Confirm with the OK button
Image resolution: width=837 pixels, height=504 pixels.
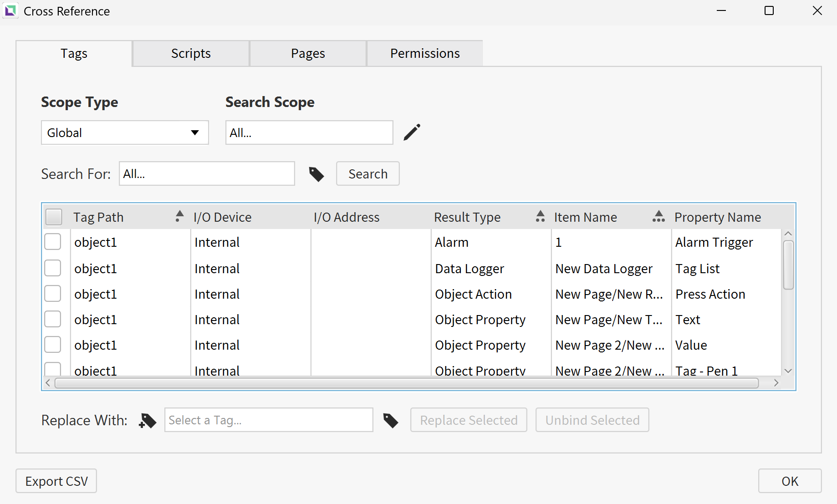click(x=790, y=481)
